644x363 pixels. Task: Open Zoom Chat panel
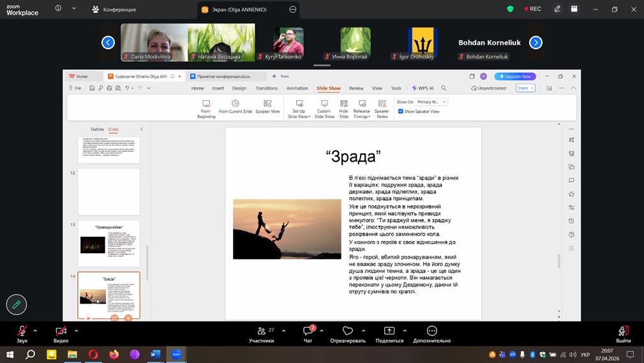tap(308, 331)
